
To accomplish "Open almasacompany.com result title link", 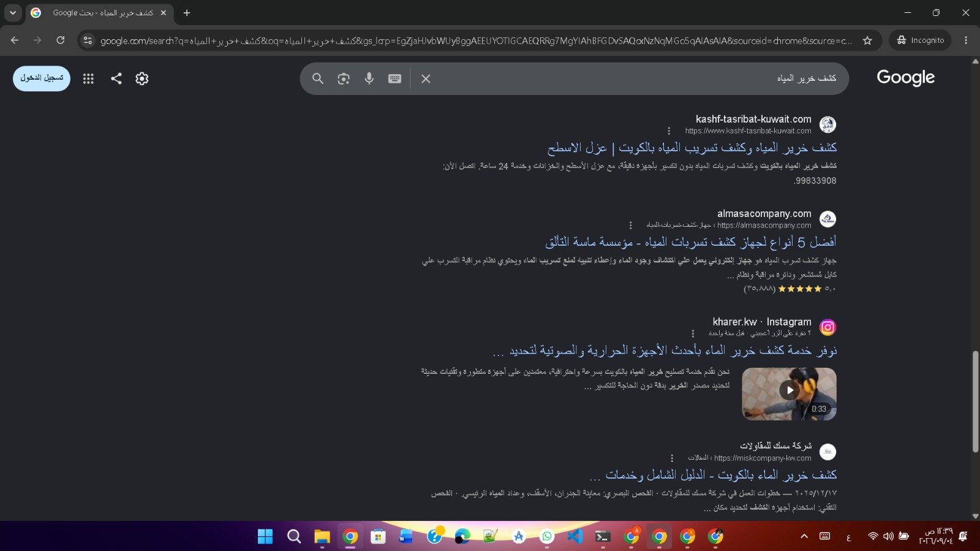I will click(x=691, y=242).
